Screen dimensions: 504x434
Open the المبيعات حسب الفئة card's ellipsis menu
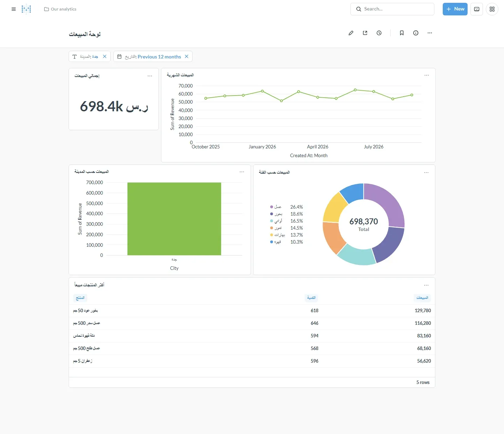426,173
